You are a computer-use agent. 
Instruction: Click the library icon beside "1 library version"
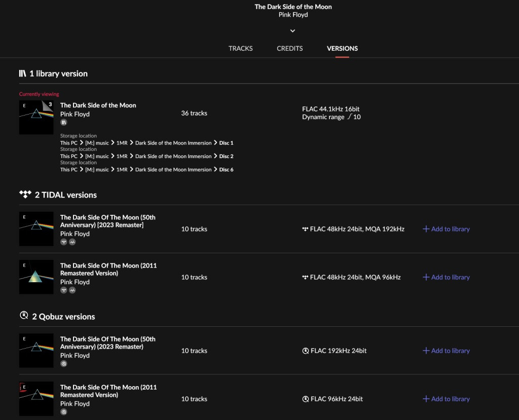22,73
